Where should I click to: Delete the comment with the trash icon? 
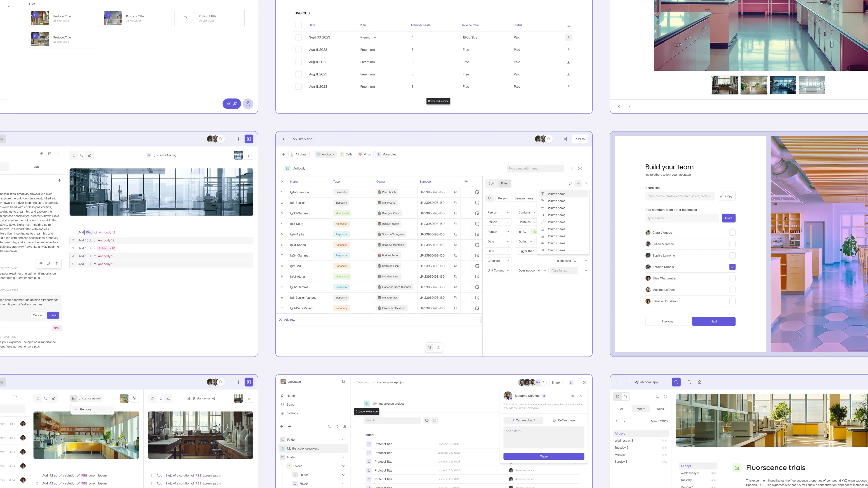pos(57,264)
